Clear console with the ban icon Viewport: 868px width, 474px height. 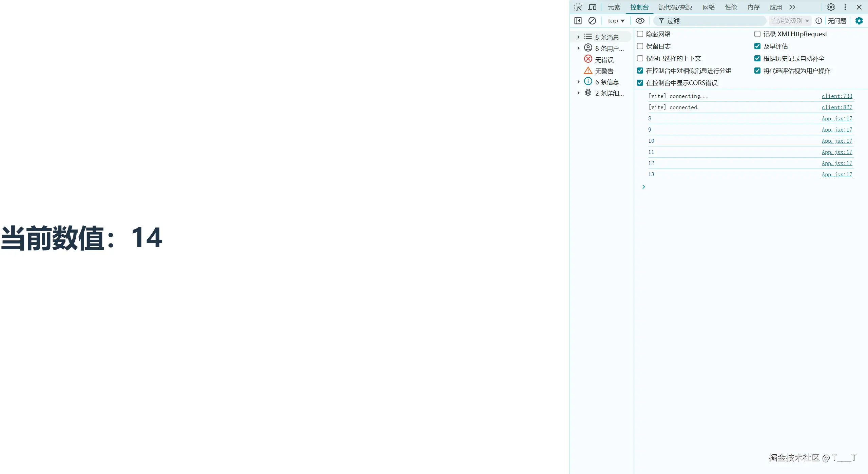(x=592, y=21)
